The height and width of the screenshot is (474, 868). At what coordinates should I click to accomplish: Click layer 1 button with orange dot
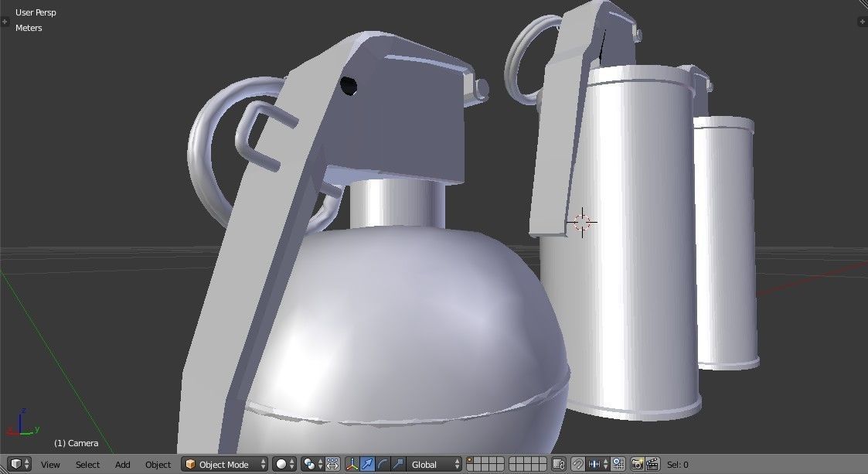click(x=470, y=461)
